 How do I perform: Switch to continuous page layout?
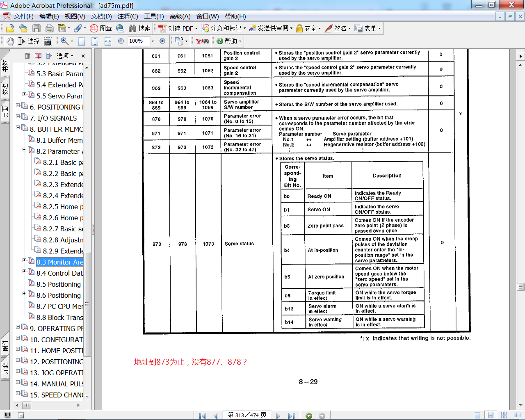tap(491, 415)
